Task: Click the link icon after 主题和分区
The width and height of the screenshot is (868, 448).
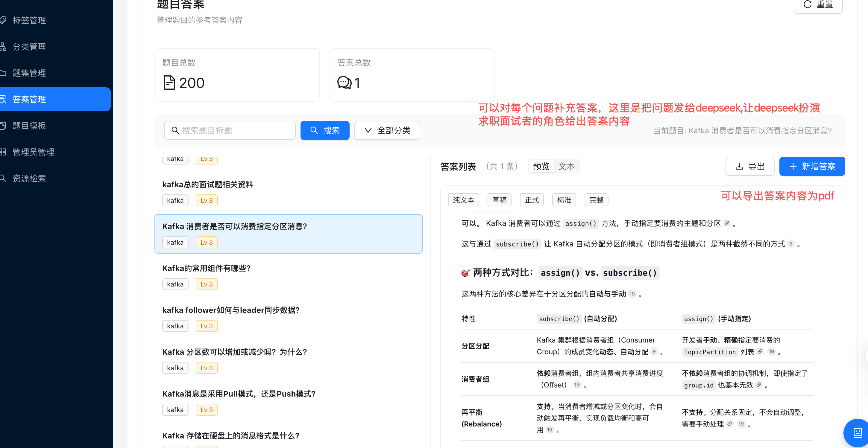Action: [x=727, y=223]
